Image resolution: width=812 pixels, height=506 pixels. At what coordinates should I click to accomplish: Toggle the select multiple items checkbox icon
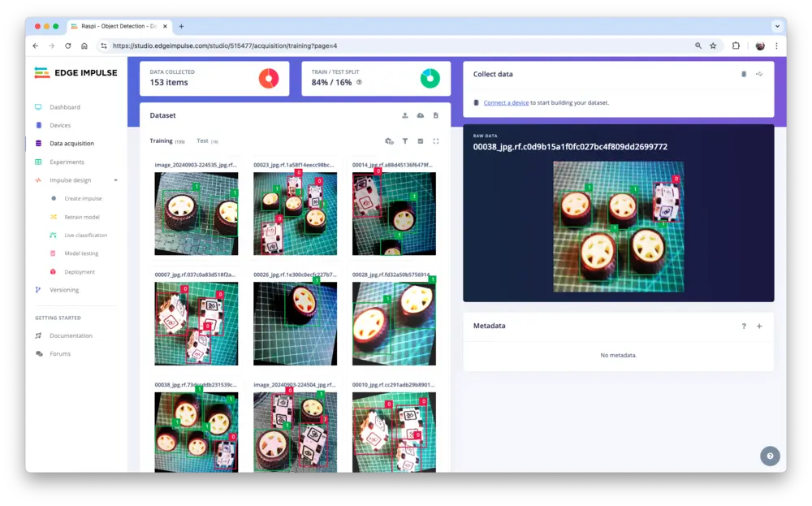pyautogui.click(x=421, y=141)
